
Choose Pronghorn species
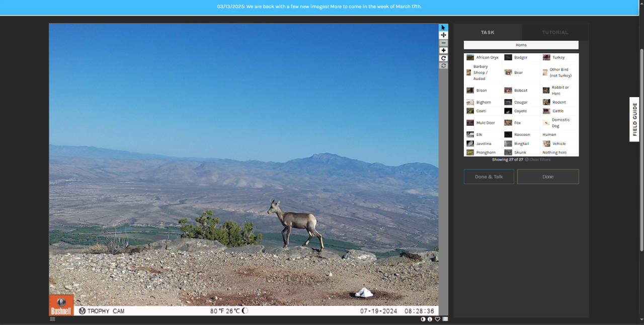click(483, 152)
